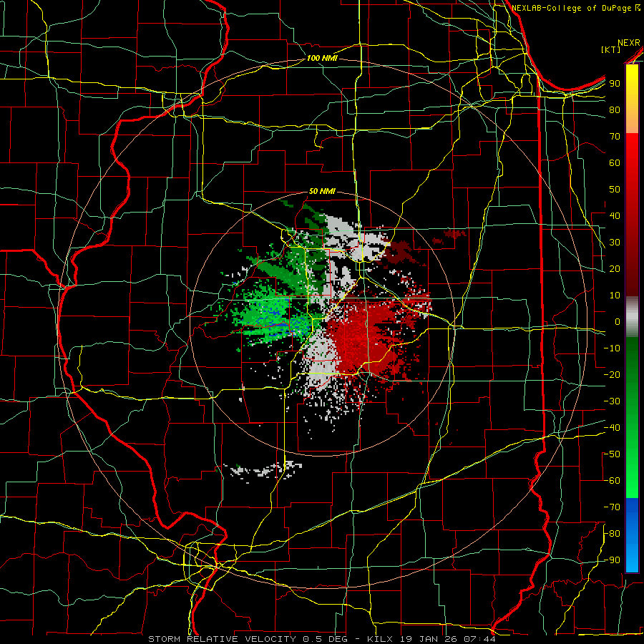
Task: Click the 70 knot scale label
Action: (615, 137)
